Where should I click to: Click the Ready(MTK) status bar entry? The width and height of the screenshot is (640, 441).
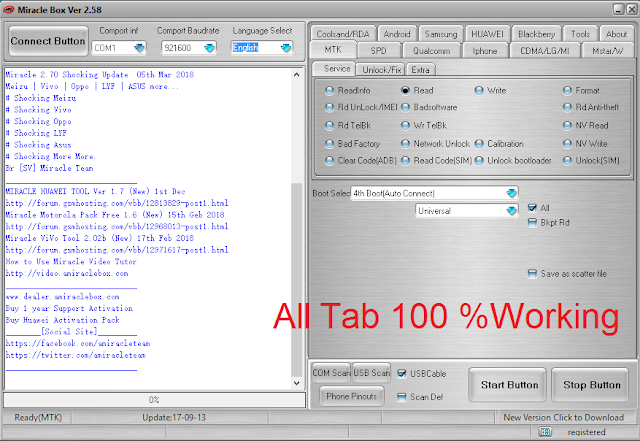coord(38,418)
